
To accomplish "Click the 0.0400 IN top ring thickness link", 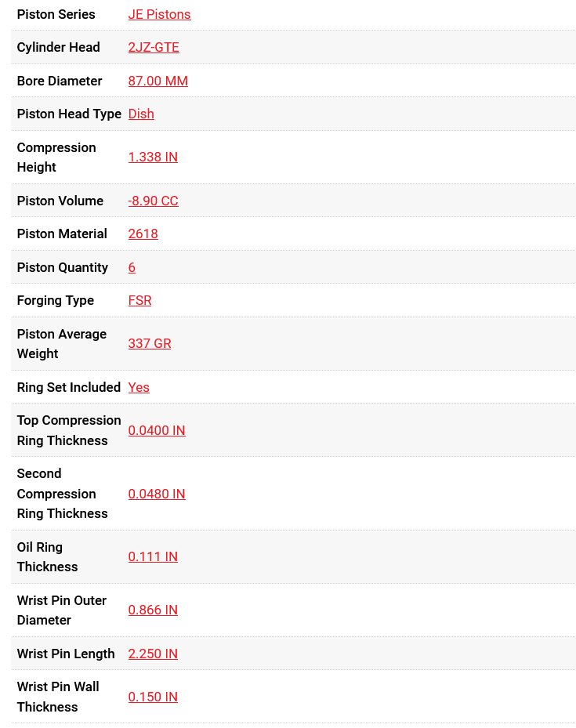I will (157, 430).
